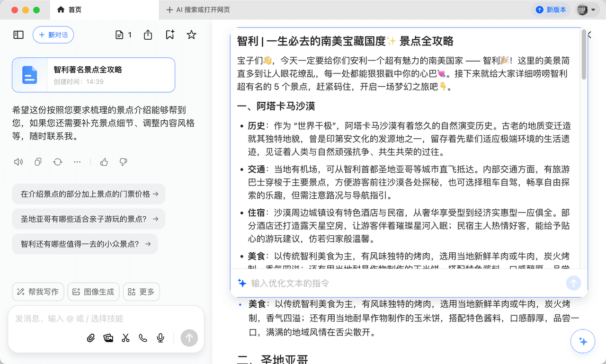The image size is (606, 364).
Task: Copy the response with copy icon
Action: [x=38, y=162]
